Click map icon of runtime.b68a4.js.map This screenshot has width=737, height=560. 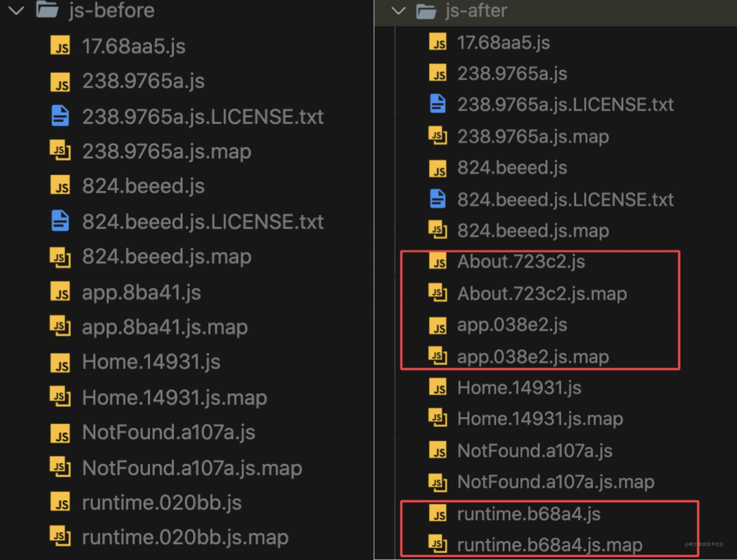coord(438,544)
